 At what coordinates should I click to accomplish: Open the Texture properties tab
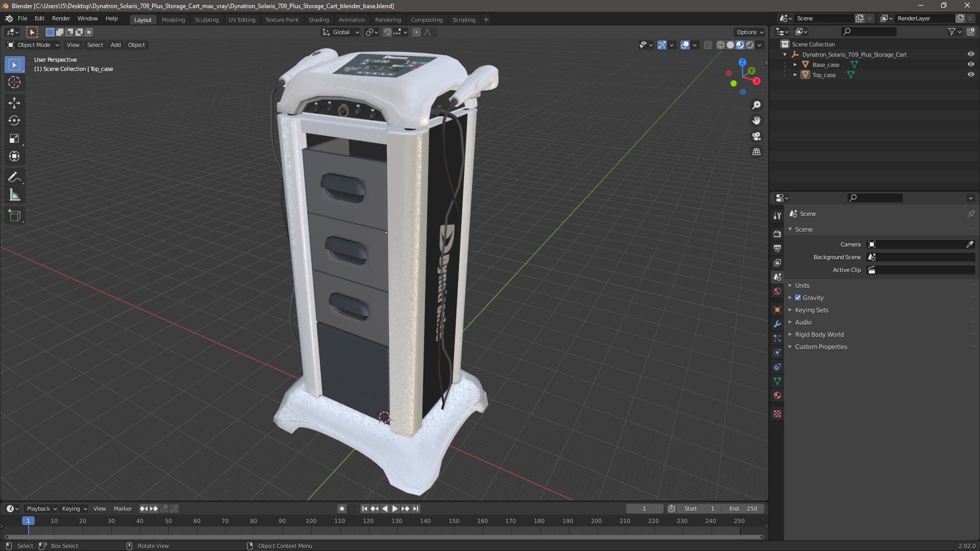(x=777, y=414)
